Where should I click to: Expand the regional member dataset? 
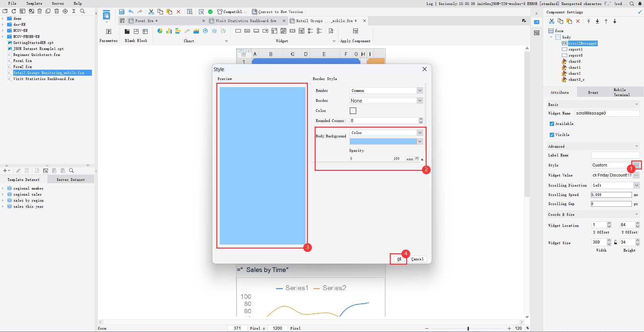[x=3, y=188]
